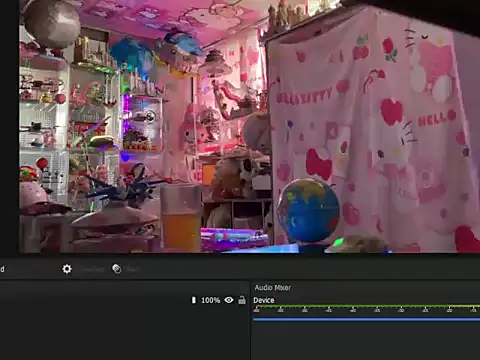This screenshot has height=360, width=480.
Task: Click the HELLO KITTY text on the curtain
Action: point(304,96)
